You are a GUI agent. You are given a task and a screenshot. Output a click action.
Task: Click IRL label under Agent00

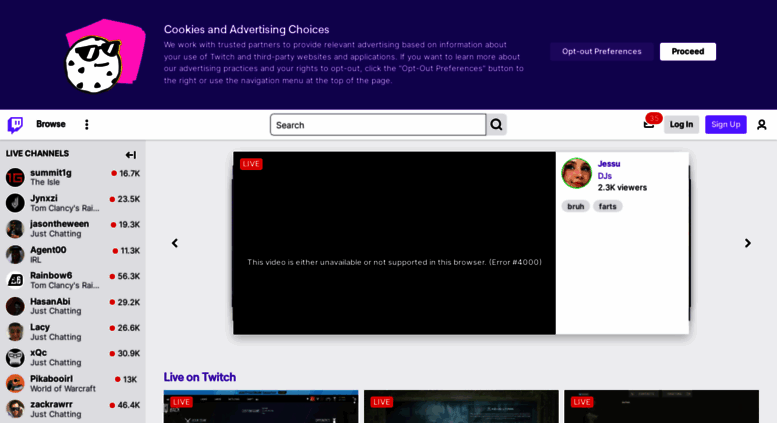tap(36, 260)
